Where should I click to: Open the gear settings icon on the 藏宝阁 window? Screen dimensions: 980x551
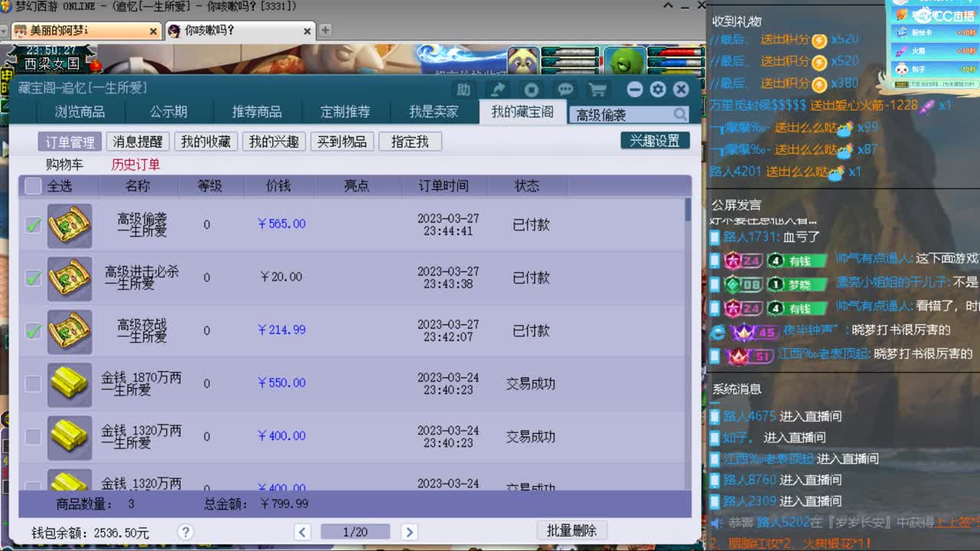(x=658, y=89)
